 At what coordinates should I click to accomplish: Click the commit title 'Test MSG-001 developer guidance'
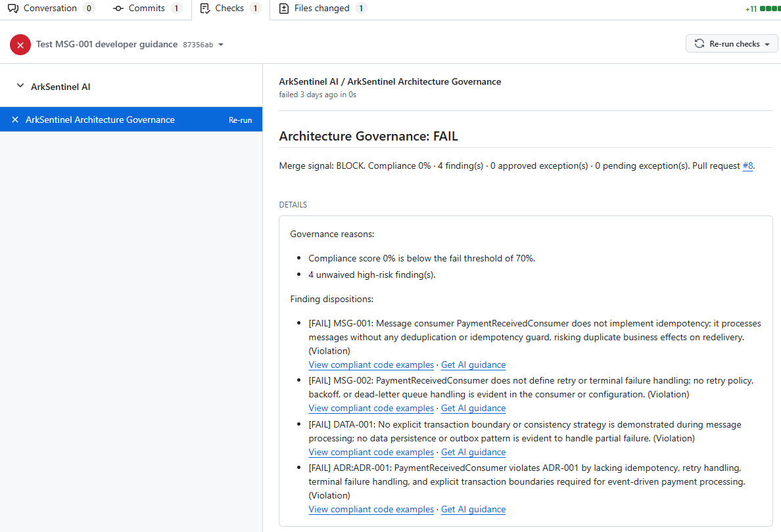click(x=106, y=44)
